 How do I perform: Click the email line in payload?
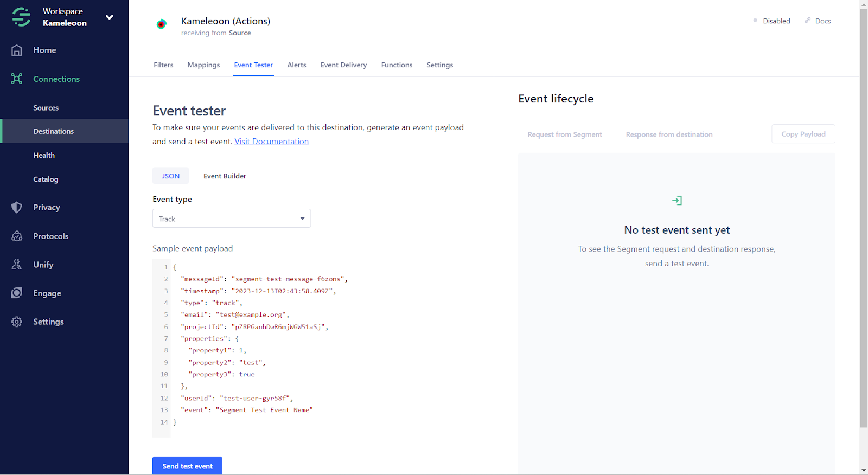pyautogui.click(x=235, y=314)
